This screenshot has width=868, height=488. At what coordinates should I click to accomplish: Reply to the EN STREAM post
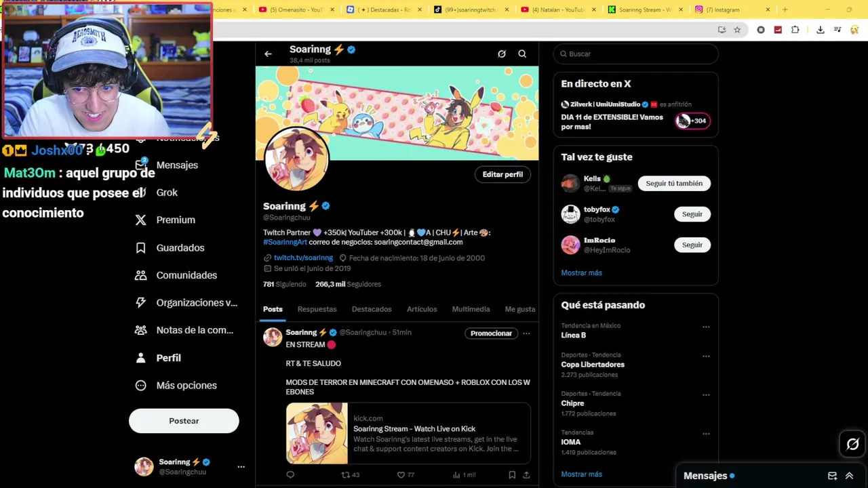290,474
